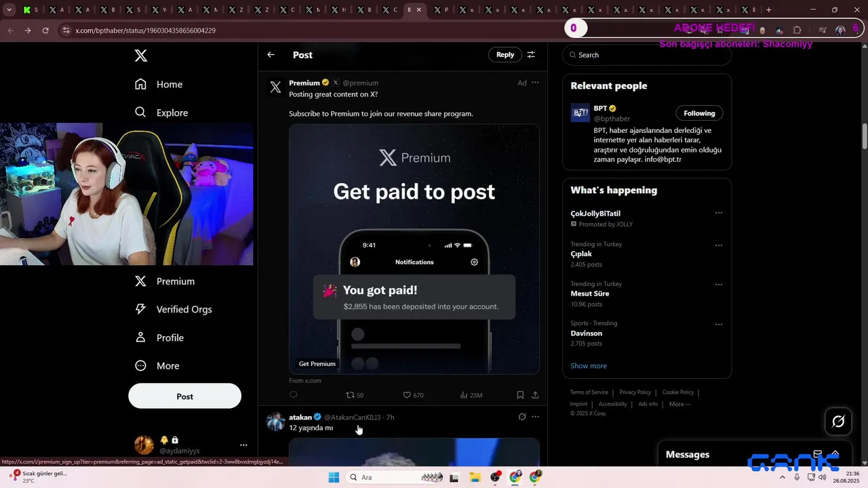This screenshot has width=868, height=488.
Task: Share the Premium ad post
Action: point(535,394)
